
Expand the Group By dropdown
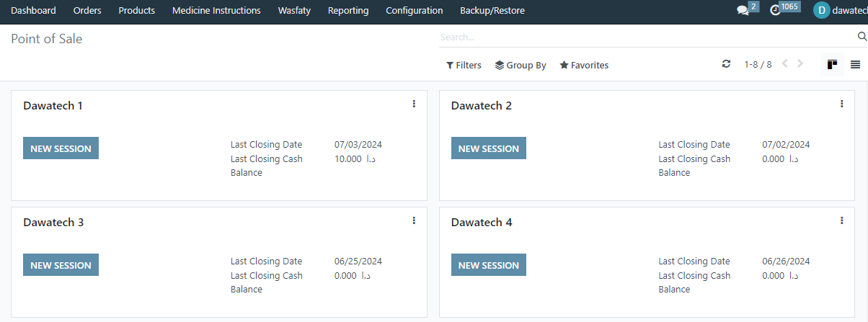(x=521, y=65)
